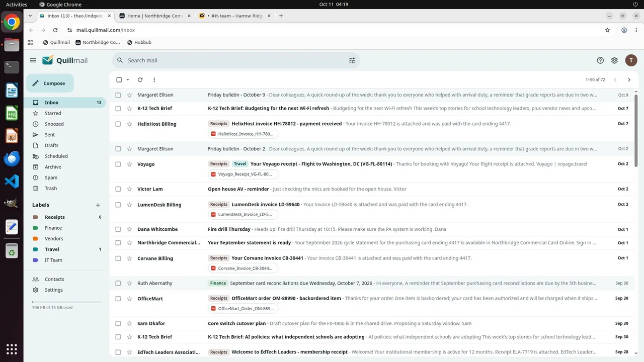Switch to the Northbridge Home tab
This screenshot has height=362, width=644.
(x=153, y=16)
